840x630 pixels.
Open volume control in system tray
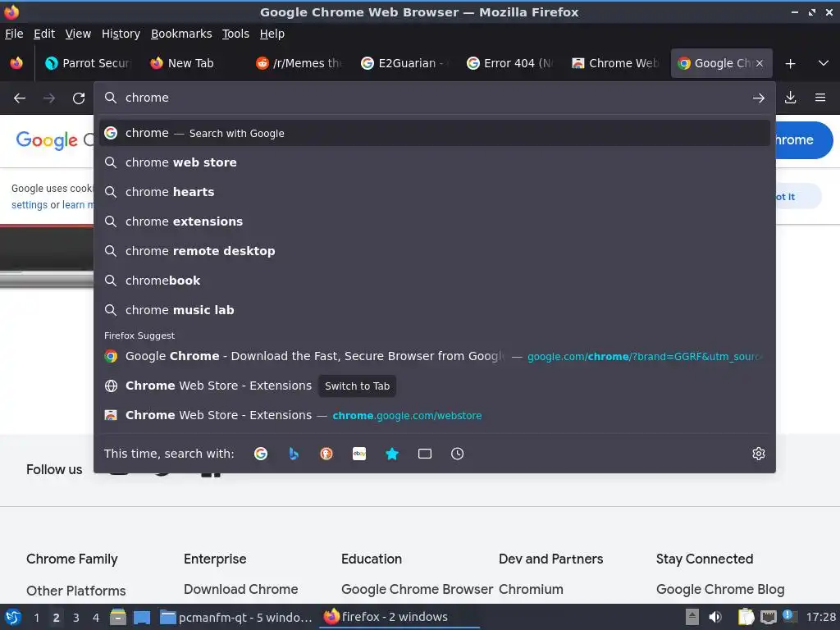(715, 617)
